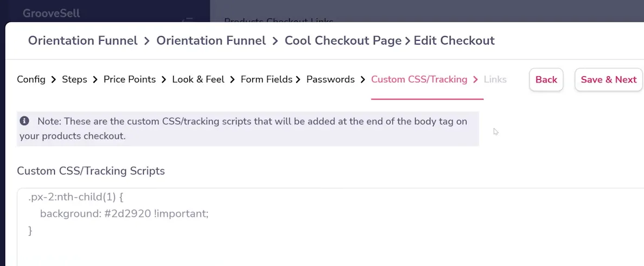The width and height of the screenshot is (644, 266).
Task: Click chevron between Steps and Price Points
Action: 95,80
